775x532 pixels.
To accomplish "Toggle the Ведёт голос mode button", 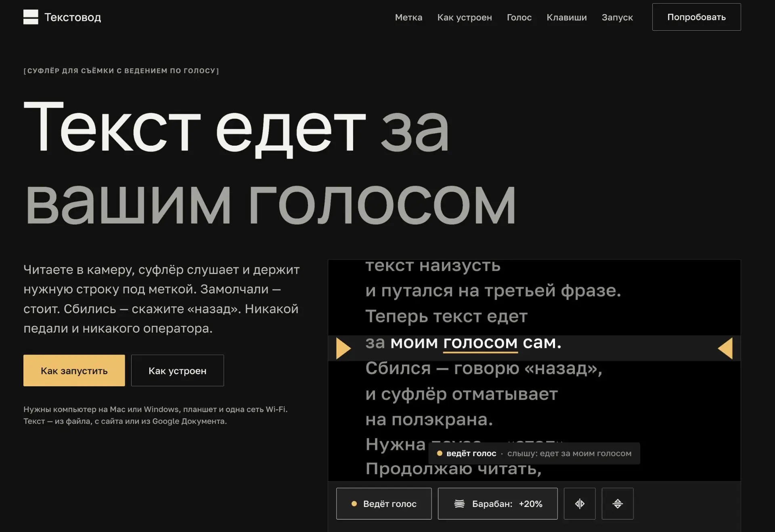I will pyautogui.click(x=384, y=504).
